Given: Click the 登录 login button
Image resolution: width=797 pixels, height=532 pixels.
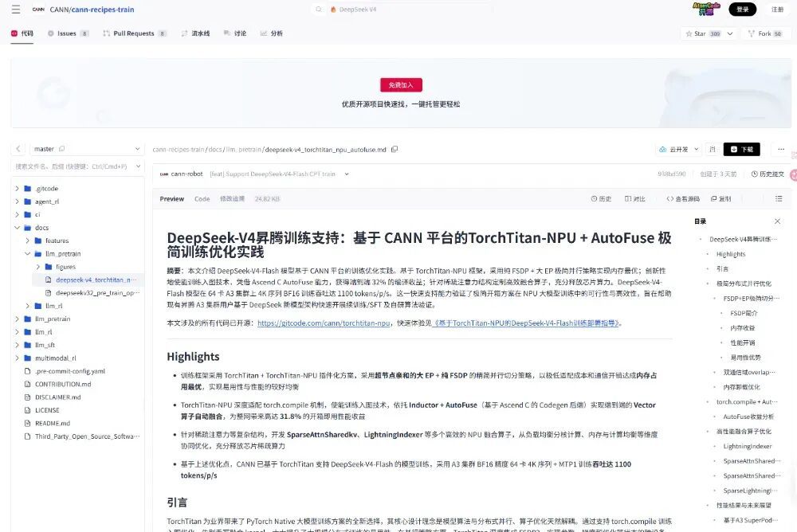Looking at the screenshot, I should pos(743,9).
